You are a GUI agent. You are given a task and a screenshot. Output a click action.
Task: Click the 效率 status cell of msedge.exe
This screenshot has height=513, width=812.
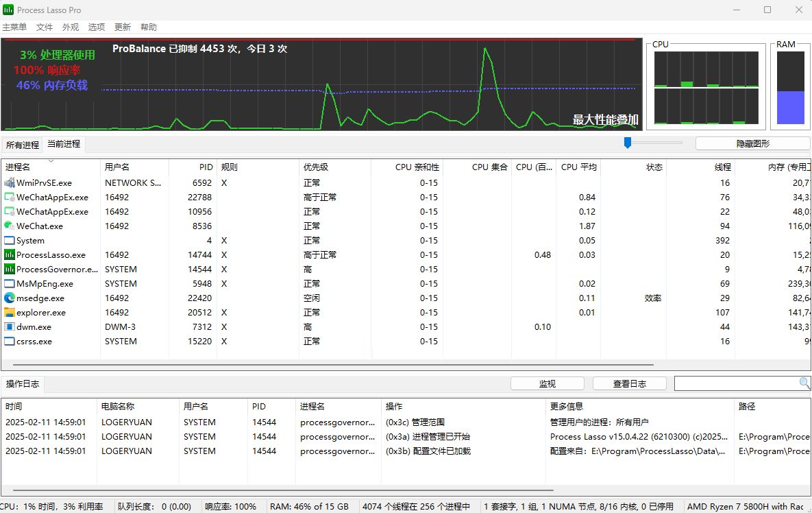tap(653, 298)
